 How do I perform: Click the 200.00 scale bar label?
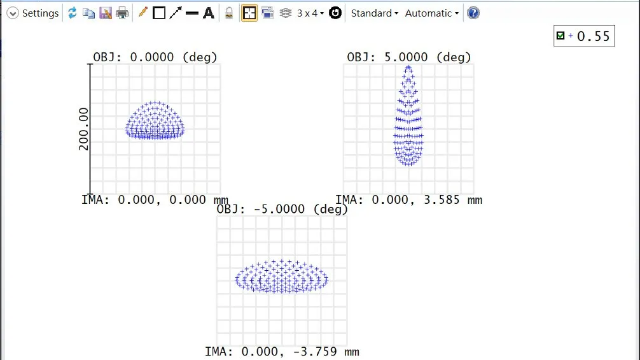point(84,129)
